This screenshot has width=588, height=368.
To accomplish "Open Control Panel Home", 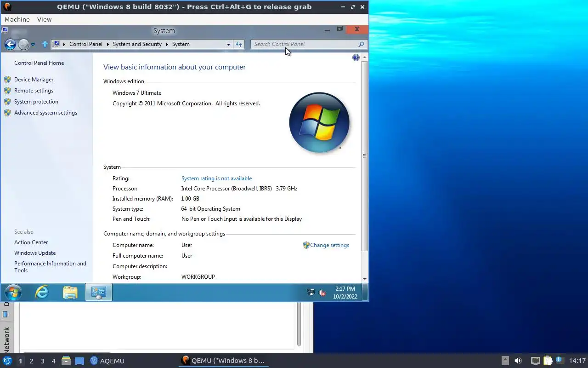I will point(39,63).
